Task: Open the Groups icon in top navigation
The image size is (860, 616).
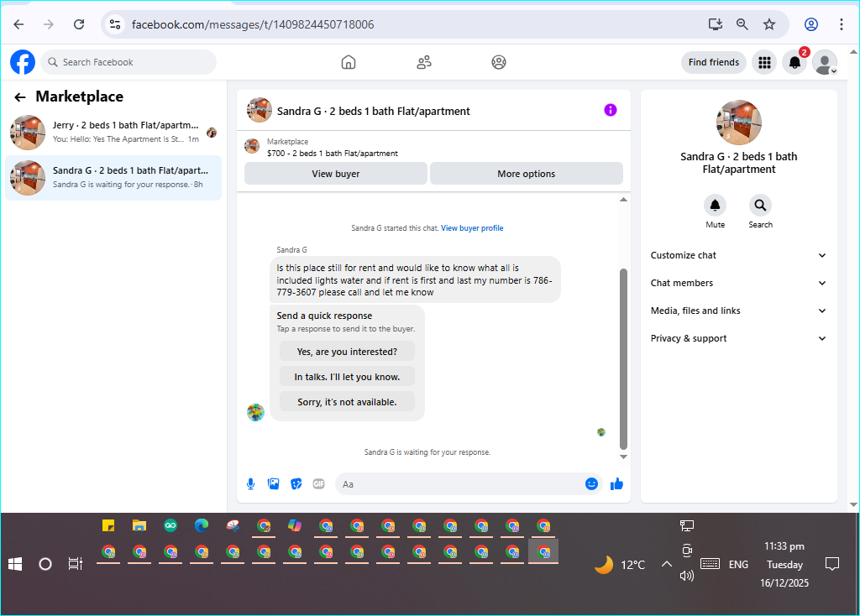Action: pos(499,62)
